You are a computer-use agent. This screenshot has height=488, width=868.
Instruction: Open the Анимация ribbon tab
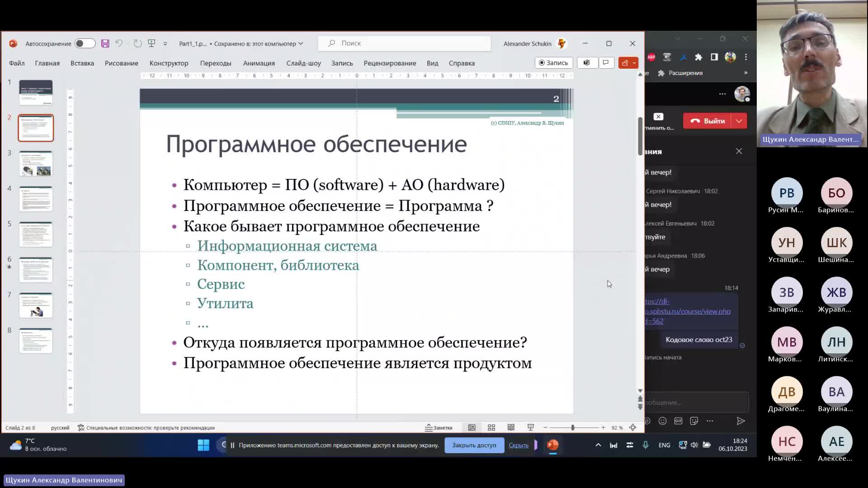[x=259, y=63]
